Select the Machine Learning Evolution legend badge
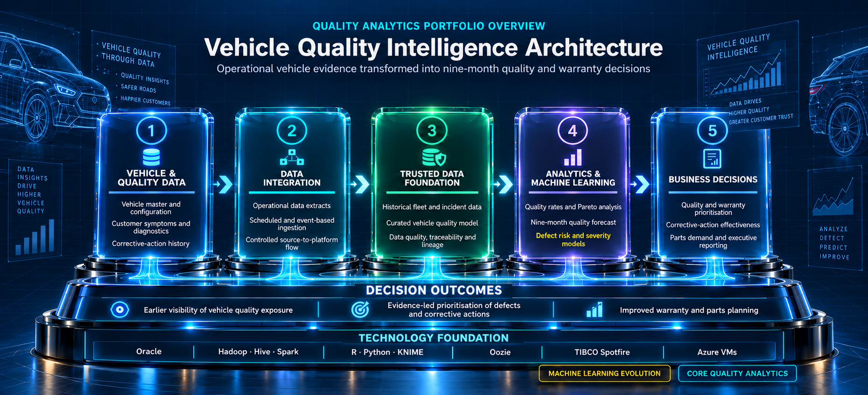The height and width of the screenshot is (395, 868). 605,374
